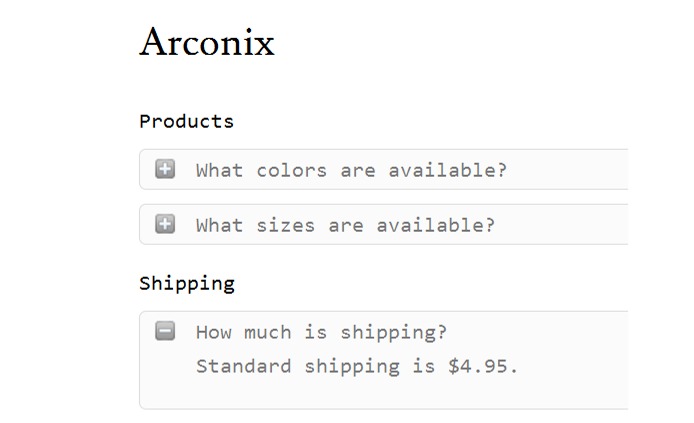Click empty space below the shipping answer text
The image size is (694, 423).
[x=380, y=393]
